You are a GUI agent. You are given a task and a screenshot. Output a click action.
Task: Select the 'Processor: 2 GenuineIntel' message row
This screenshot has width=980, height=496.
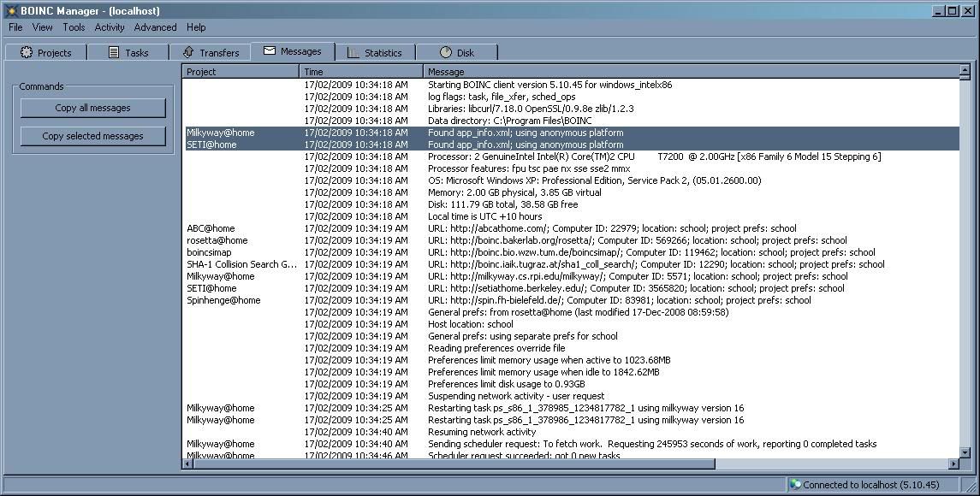click(x=571, y=156)
